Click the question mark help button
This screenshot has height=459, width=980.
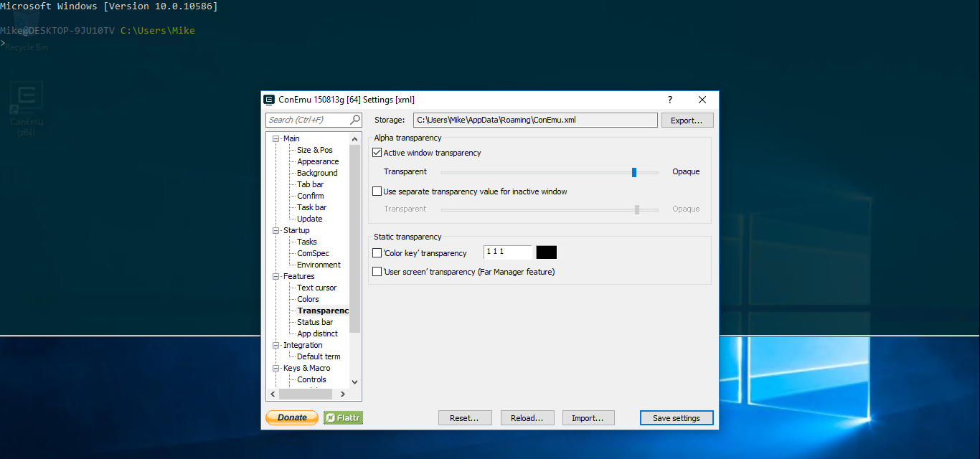coord(670,100)
